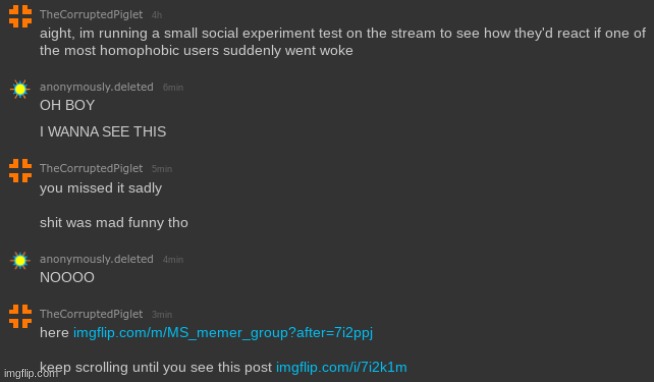Click the sun avatar beside the NOOOO comment

[x=20, y=261]
